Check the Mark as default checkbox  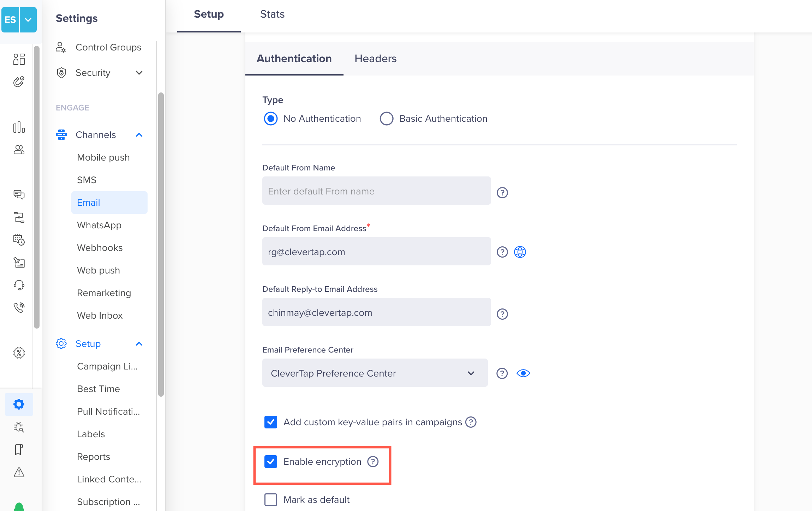tap(271, 500)
